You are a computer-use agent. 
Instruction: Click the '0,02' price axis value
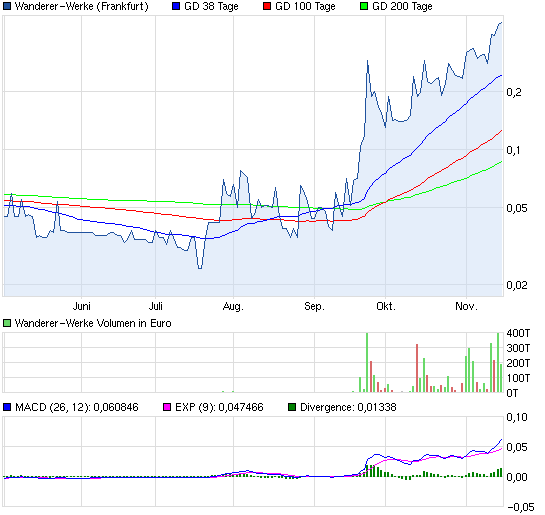tap(517, 285)
